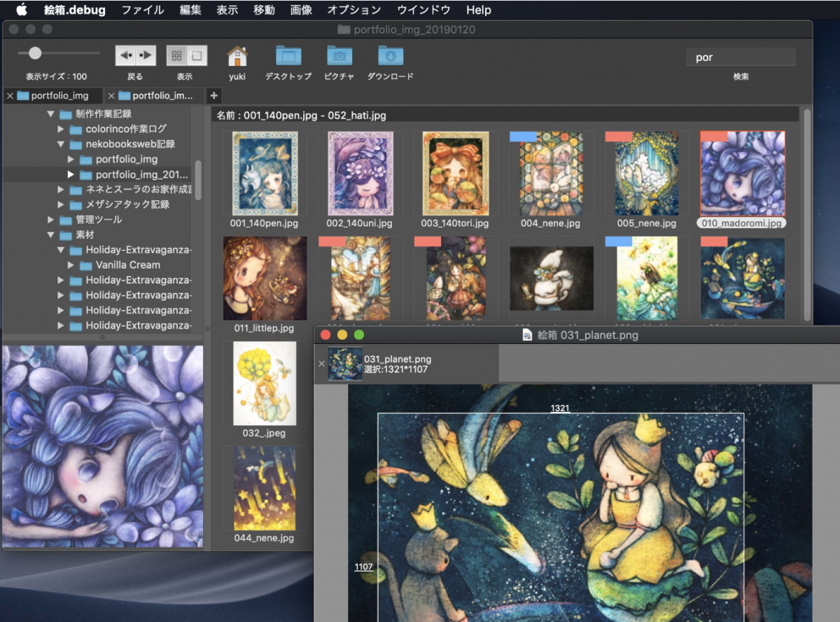Open the 編集 menu
This screenshot has height=622, width=840.
(190, 10)
